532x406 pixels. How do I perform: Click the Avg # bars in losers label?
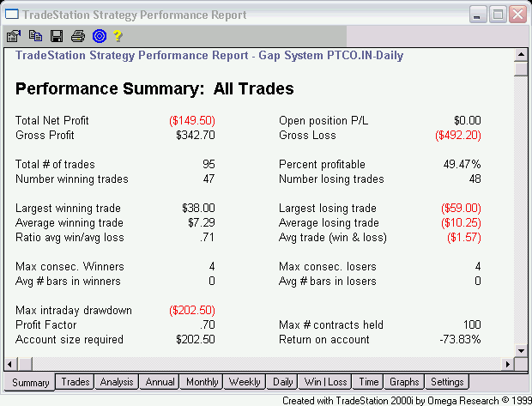click(x=328, y=281)
